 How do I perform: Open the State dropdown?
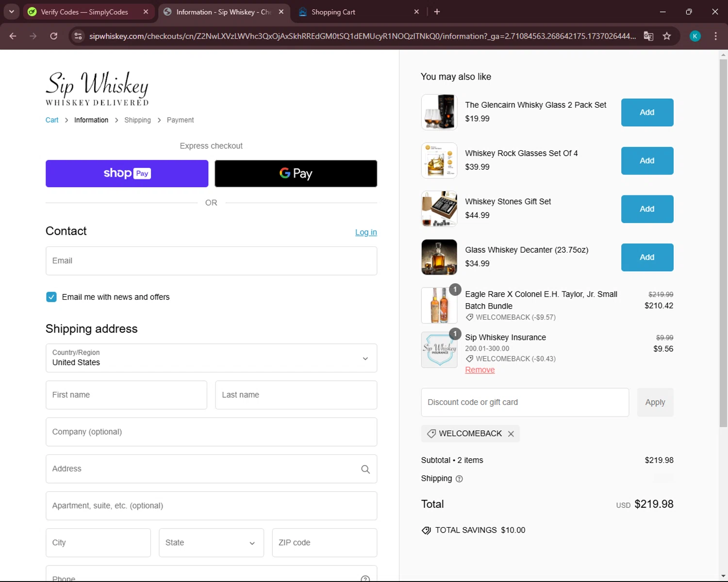tap(211, 543)
